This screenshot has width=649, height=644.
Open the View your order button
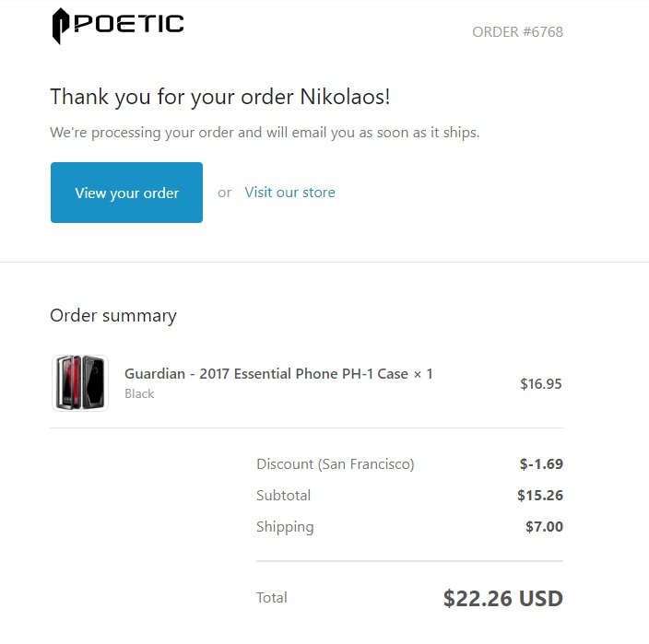coord(126,193)
